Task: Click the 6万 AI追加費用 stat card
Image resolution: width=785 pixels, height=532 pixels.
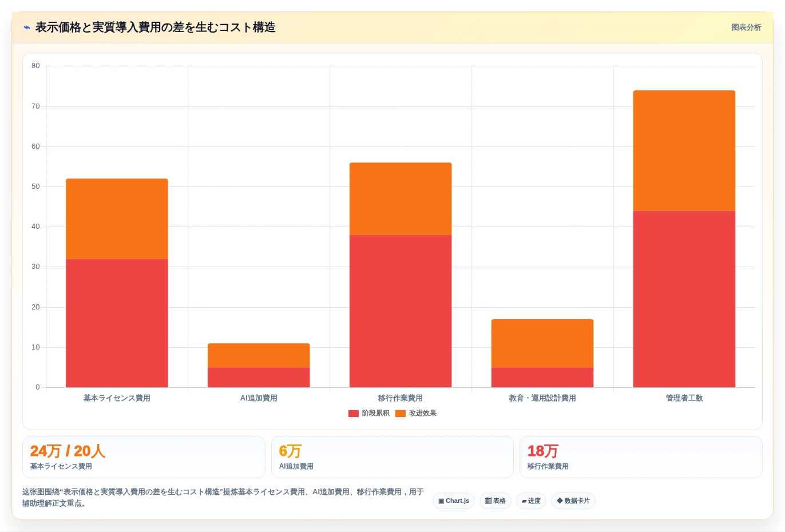Action: (392, 457)
